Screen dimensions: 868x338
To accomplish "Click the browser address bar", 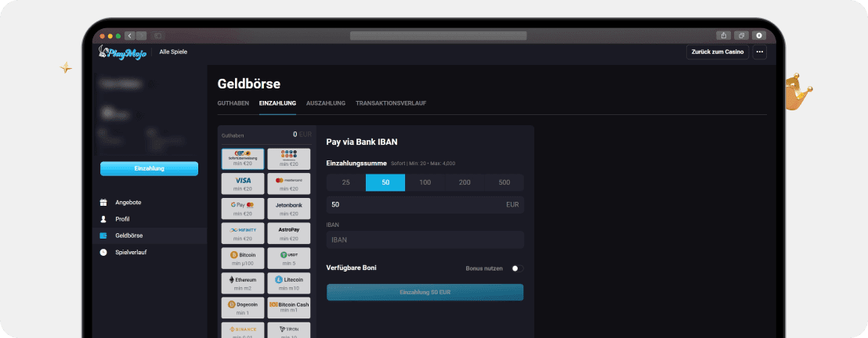I will pos(438,35).
